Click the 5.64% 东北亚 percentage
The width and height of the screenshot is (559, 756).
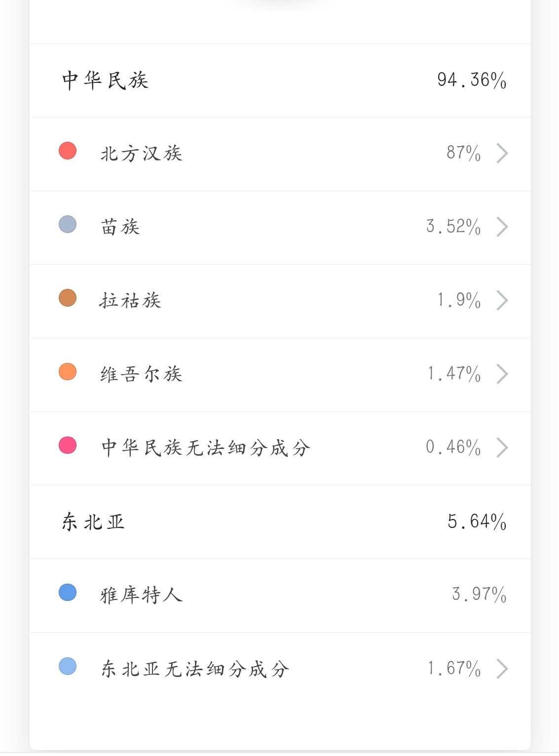point(477,521)
